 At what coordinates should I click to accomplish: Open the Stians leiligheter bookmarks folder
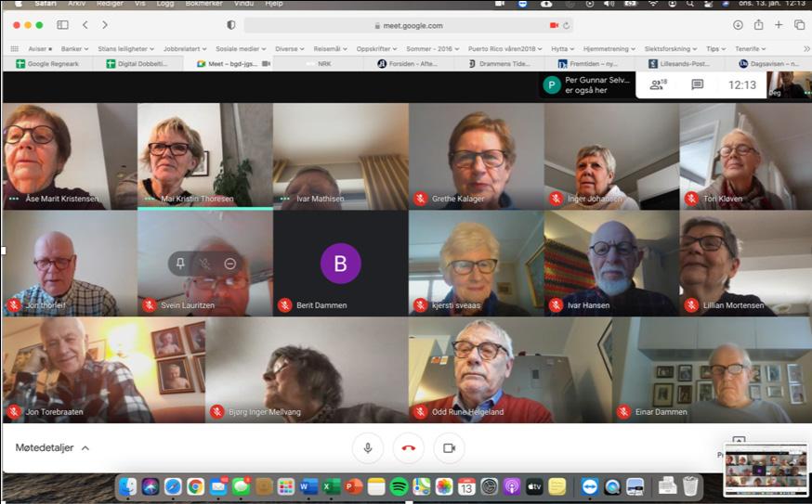pyautogui.click(x=125, y=48)
